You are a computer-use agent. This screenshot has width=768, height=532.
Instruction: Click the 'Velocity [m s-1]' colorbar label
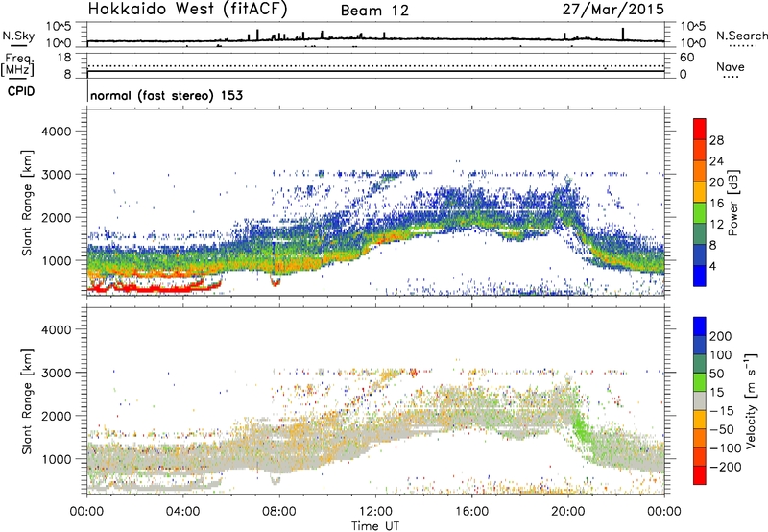pos(751,401)
